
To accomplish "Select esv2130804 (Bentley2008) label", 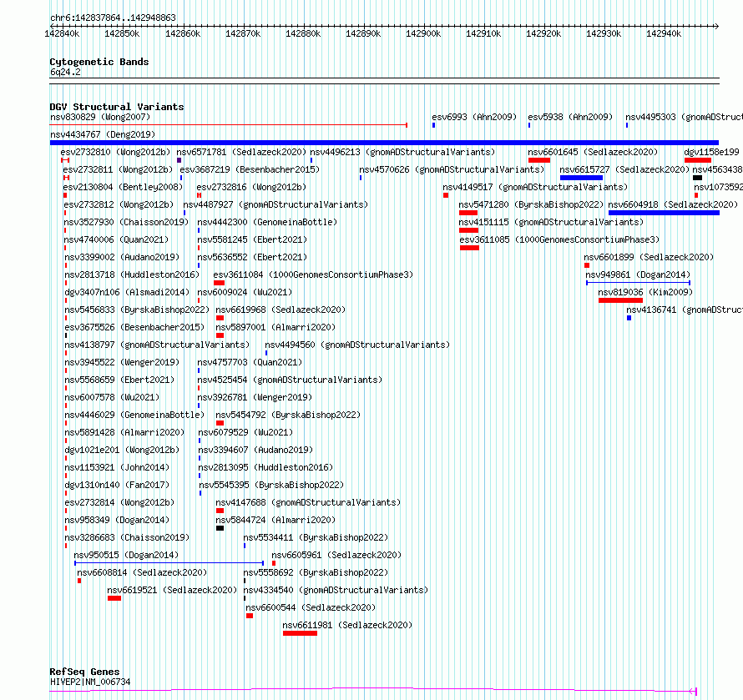I will pyautogui.click(x=123, y=187).
